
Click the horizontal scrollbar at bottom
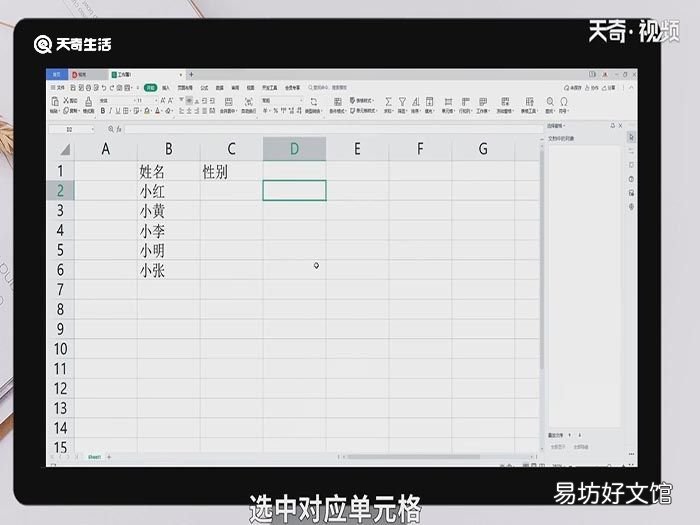tap(413, 457)
